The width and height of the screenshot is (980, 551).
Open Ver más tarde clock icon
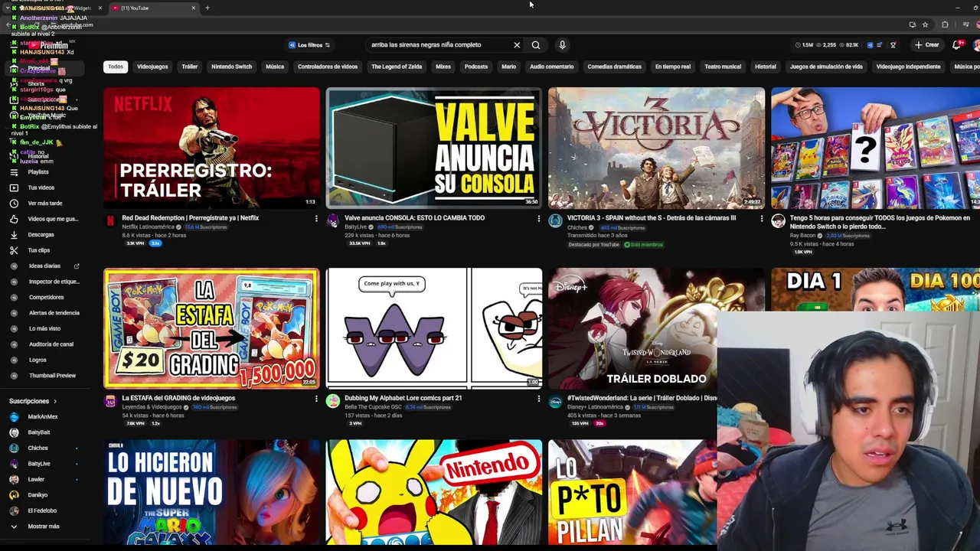point(14,204)
